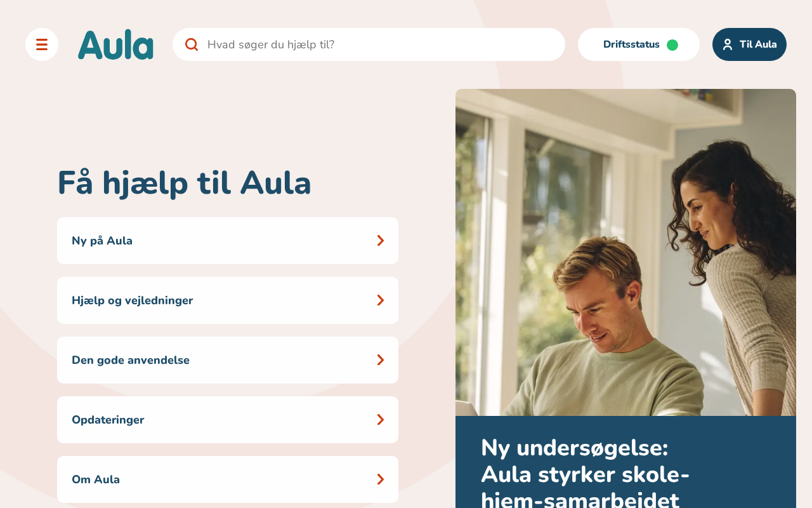Viewport: 812px width, 508px height.
Task: Click the search magnifier icon
Action: coord(192,44)
